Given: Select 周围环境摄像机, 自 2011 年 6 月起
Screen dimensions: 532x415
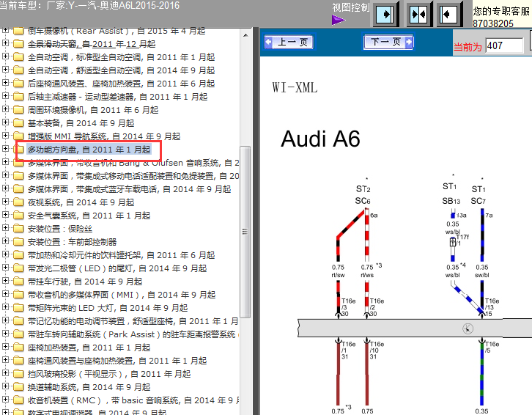Looking at the screenshot, I should pos(93,110).
